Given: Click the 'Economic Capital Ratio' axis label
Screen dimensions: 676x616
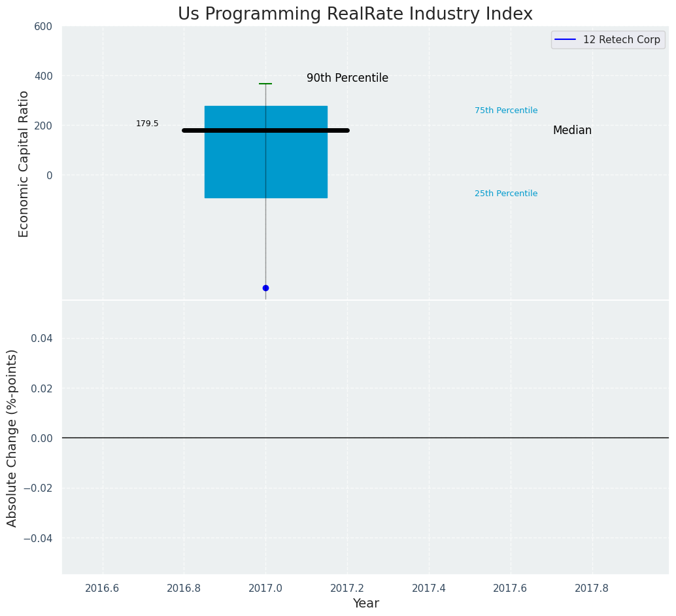Looking at the screenshot, I should 24,163.
